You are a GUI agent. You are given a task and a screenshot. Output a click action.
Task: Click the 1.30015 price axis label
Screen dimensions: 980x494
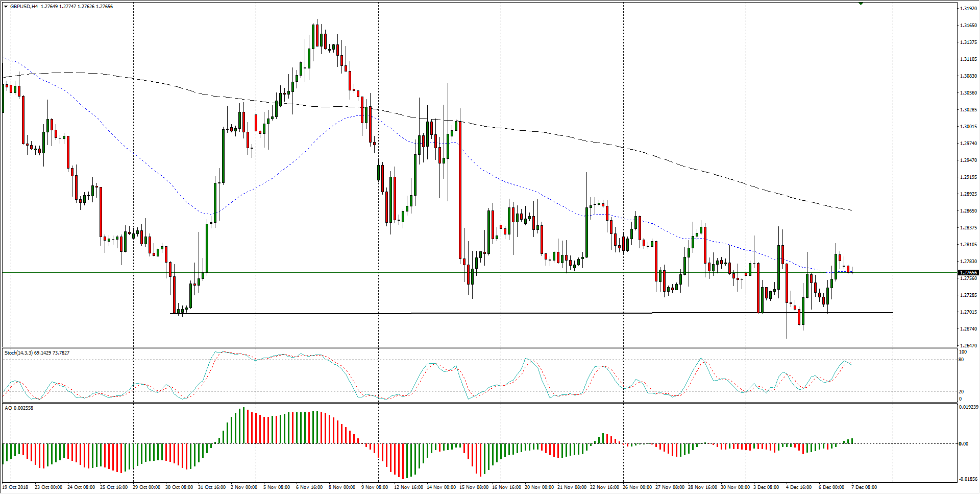click(968, 127)
